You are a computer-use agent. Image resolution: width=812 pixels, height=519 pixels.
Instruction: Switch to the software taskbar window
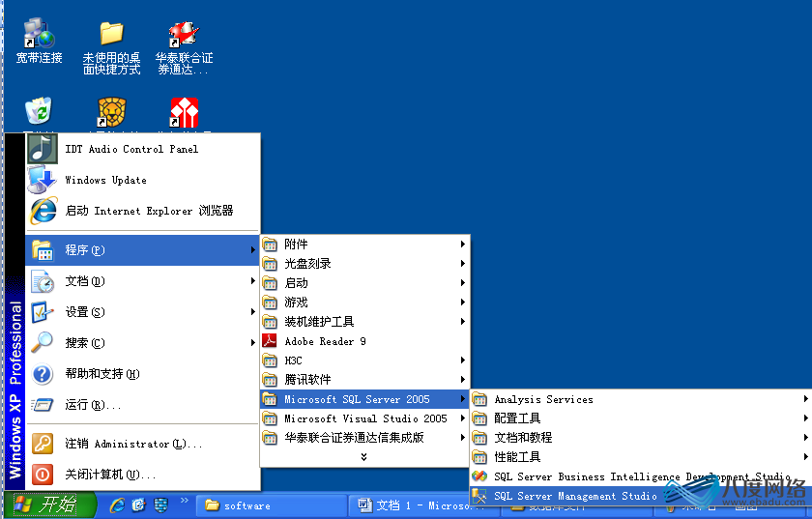(x=272, y=505)
